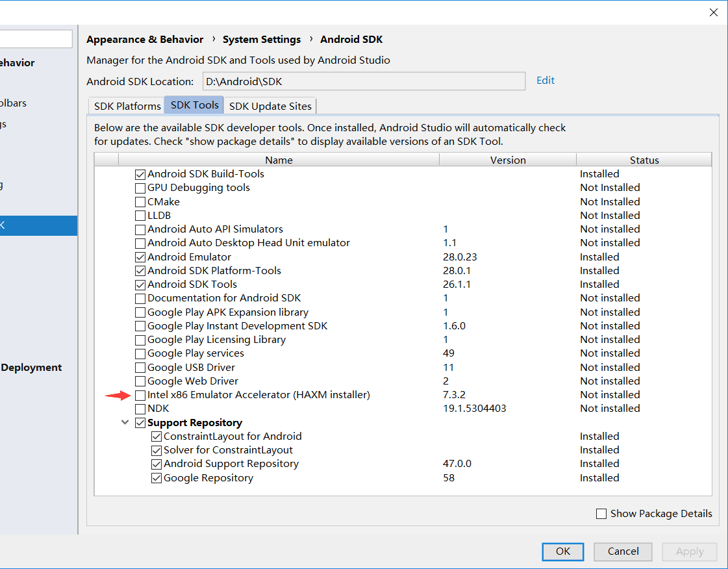
Task: Uncheck ConstraintLayout for Android
Action: coord(157,436)
